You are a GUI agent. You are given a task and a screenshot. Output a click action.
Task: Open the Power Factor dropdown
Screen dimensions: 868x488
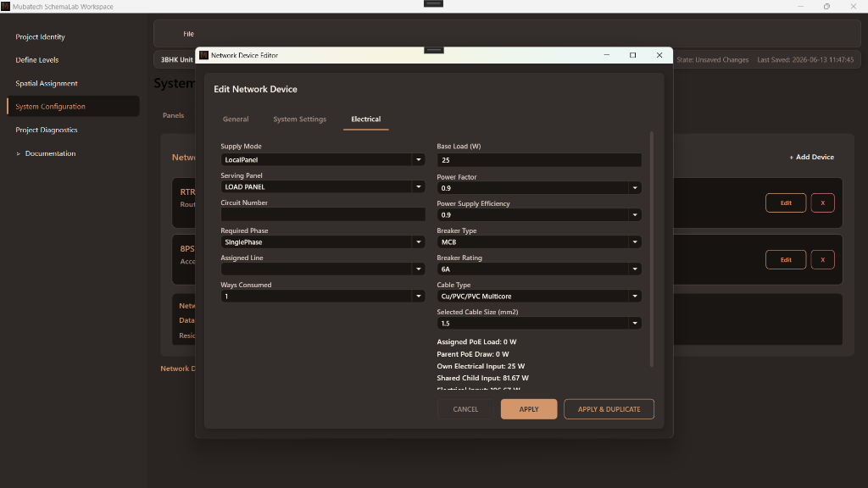pyautogui.click(x=539, y=187)
